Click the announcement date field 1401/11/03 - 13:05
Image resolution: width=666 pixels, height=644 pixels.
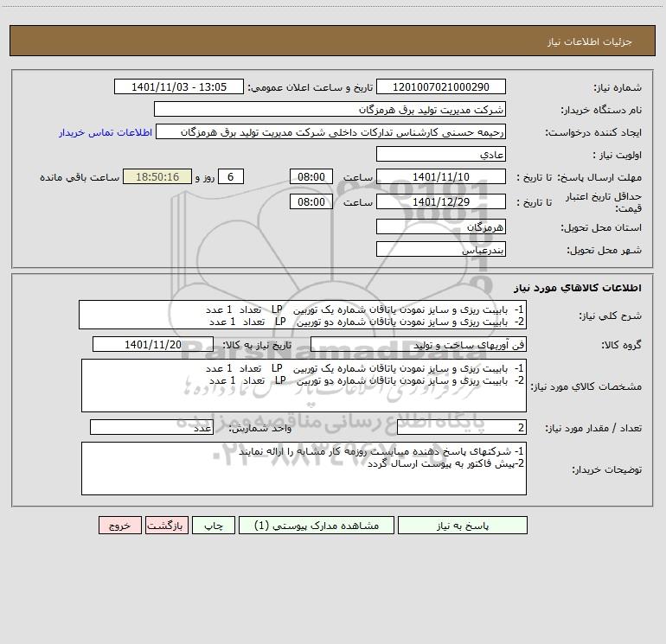coord(179,86)
